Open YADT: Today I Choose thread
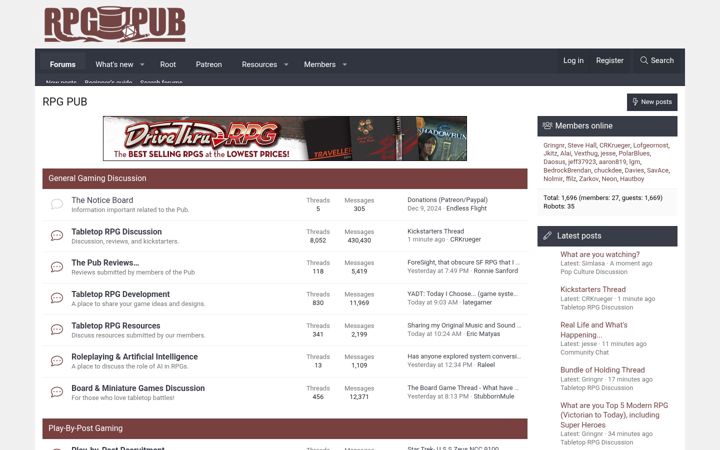This screenshot has height=450, width=720. pyautogui.click(x=462, y=293)
